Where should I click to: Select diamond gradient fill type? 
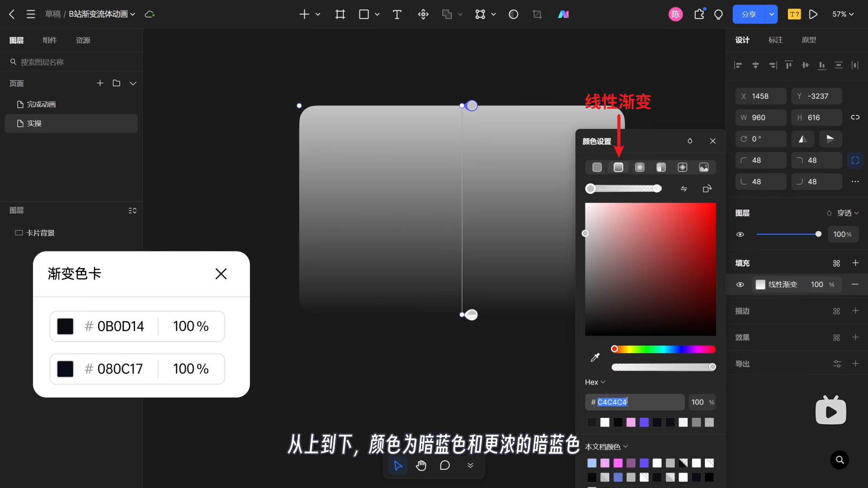click(682, 167)
